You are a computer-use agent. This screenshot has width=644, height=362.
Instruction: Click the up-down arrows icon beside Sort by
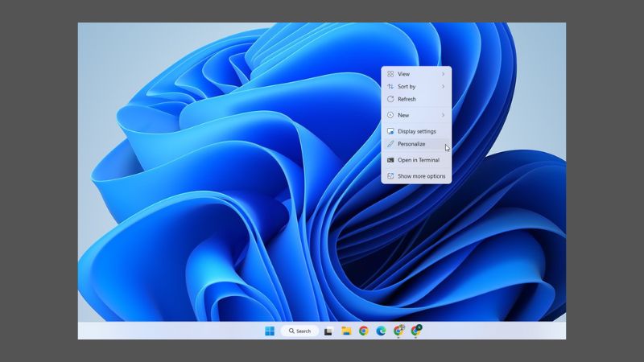[390, 86]
